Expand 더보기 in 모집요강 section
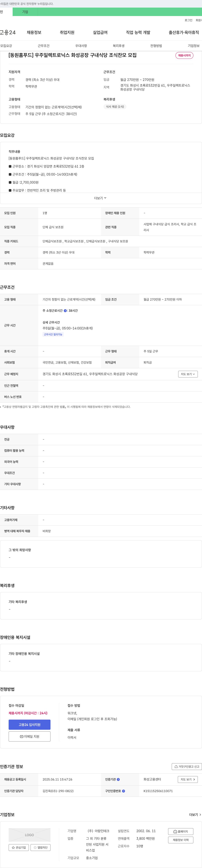 pos(100,198)
